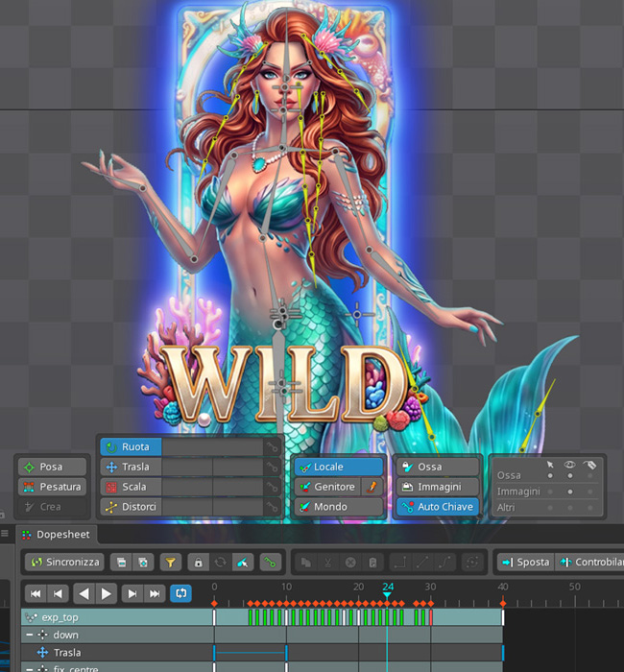The image size is (624, 672).
Task: Toggle the highlighted icon right of the refresh arrows
Action: point(243,562)
